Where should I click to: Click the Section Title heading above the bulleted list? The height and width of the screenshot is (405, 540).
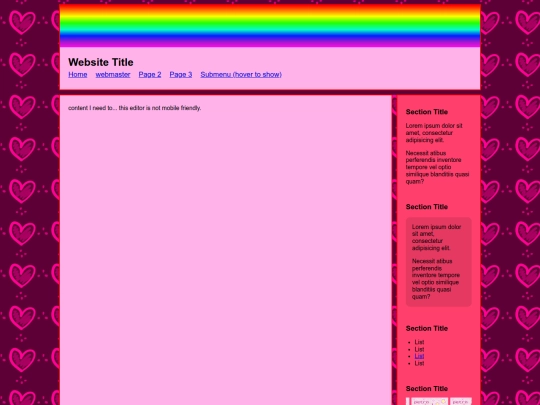(427, 329)
